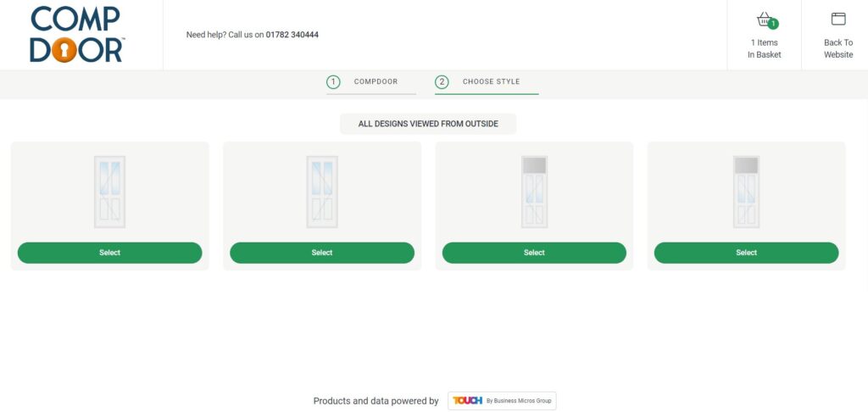
Task: Select the second door design
Action: point(322,253)
